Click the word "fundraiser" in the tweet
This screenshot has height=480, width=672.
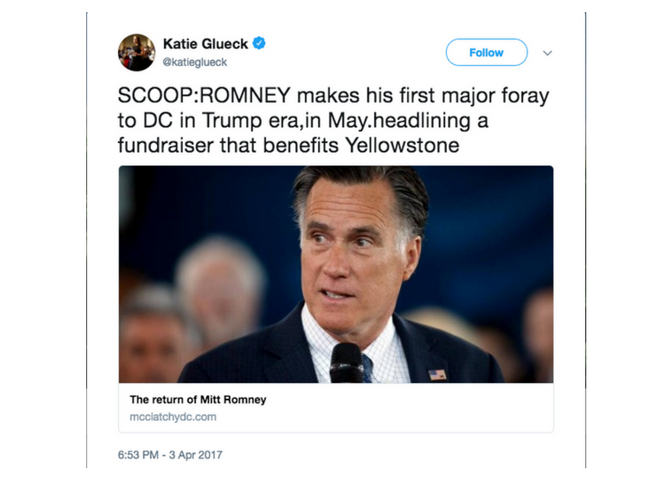(169, 144)
